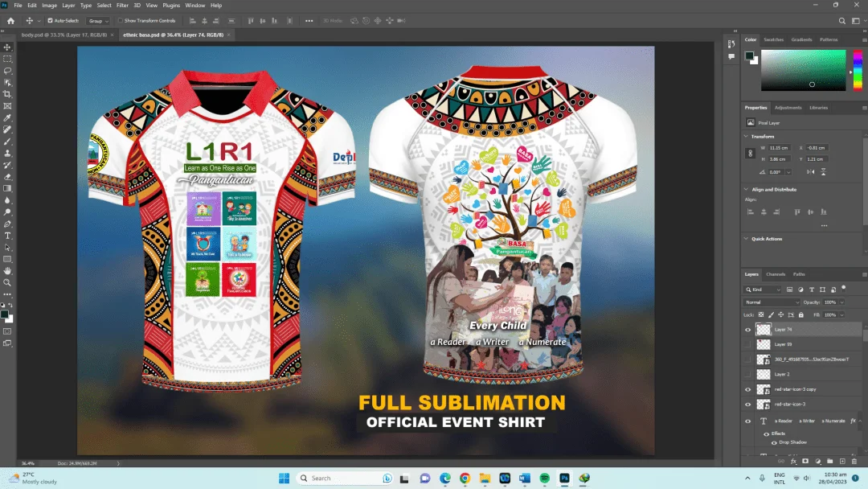Switch to the Channels tab
Screen dimensions: 868x489
(776, 274)
